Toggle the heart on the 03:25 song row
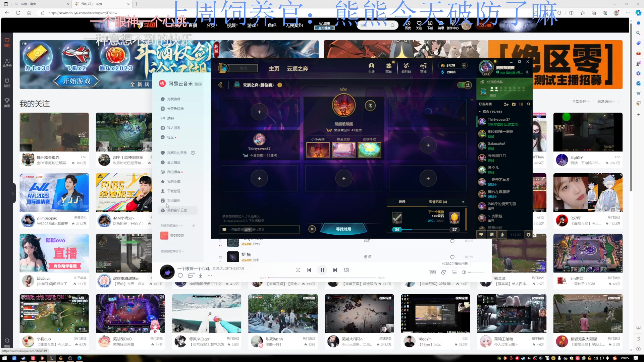Screen dimensions: 644x362 point(452,241)
